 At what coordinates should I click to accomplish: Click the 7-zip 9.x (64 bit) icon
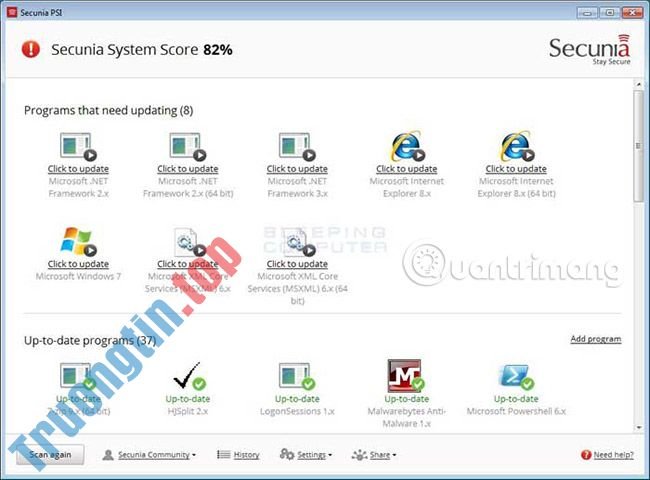click(78, 376)
